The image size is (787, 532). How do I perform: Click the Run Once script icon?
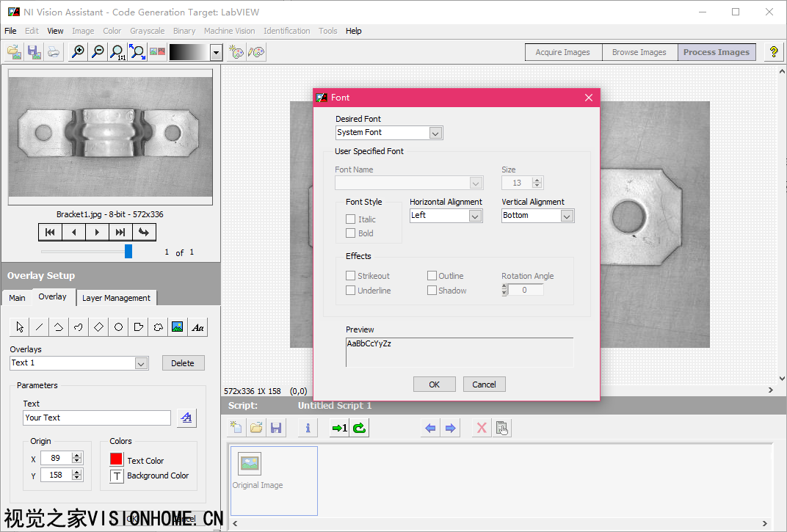339,428
